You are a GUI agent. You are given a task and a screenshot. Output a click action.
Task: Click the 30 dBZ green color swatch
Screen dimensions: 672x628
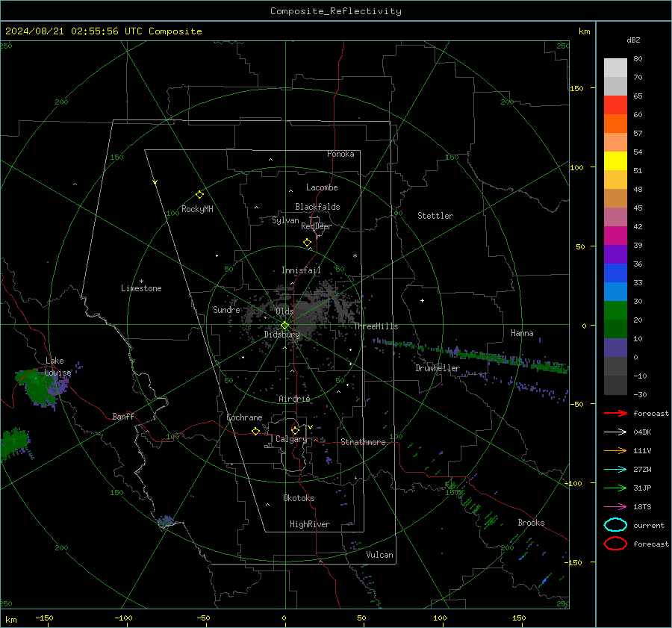615,311
